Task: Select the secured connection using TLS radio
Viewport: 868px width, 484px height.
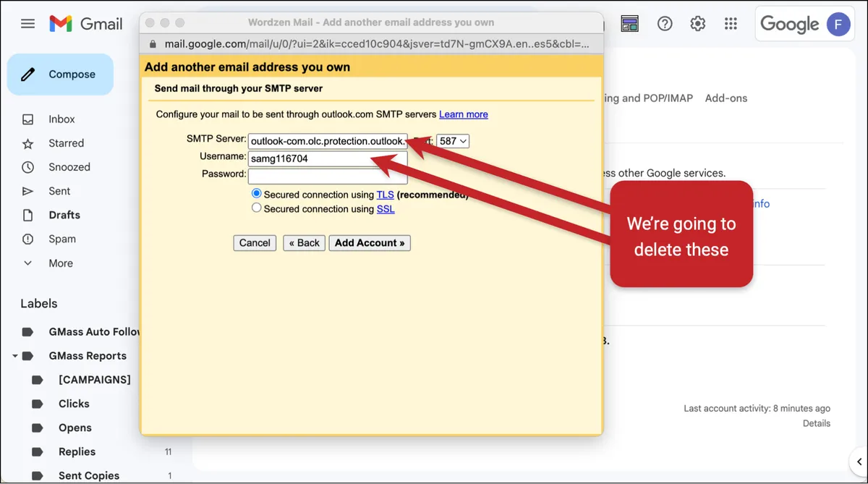Action: pos(256,194)
